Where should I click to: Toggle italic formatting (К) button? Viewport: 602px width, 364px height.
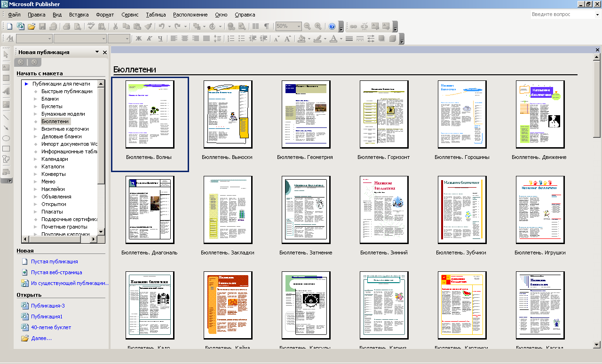click(150, 39)
